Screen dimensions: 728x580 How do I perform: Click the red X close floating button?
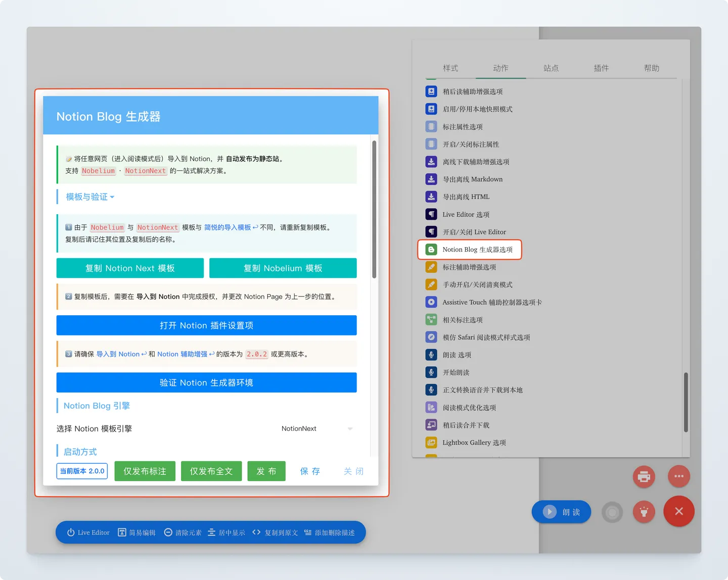(x=679, y=511)
